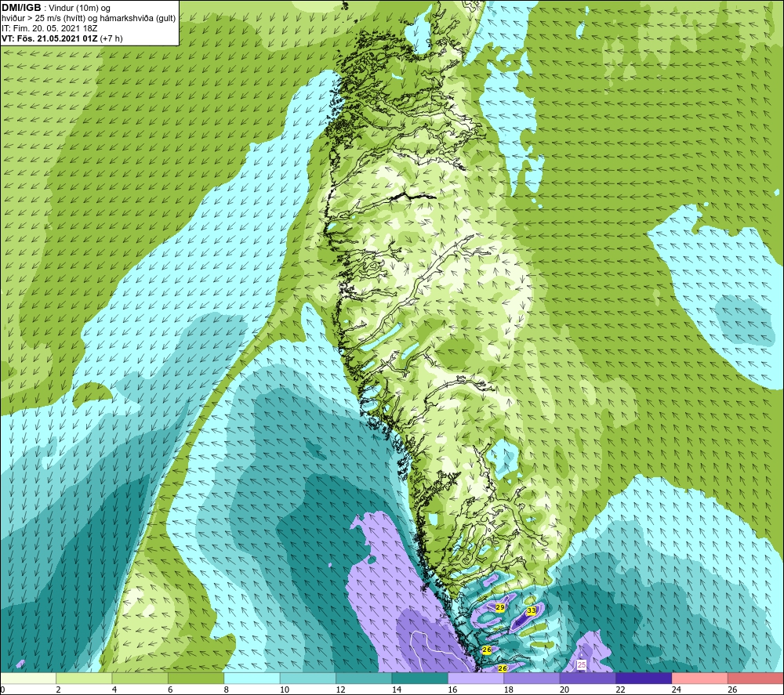Select the 'VT: Fös. 21.05.2021 01Z' valid time

[49, 38]
